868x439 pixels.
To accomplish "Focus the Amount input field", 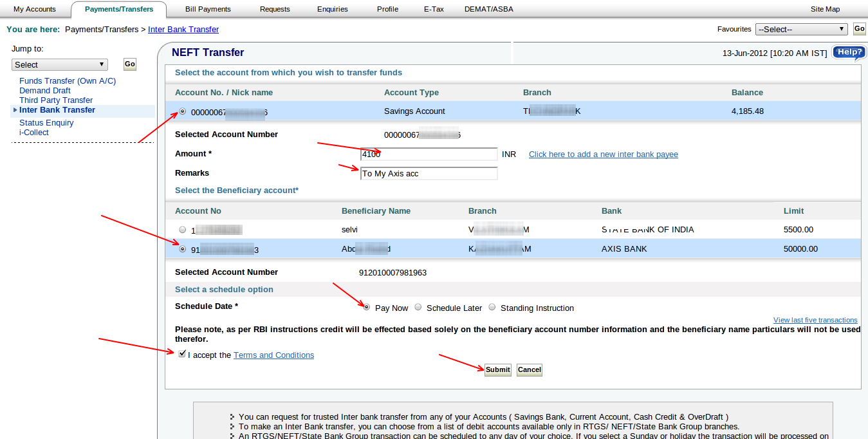I will pyautogui.click(x=429, y=154).
